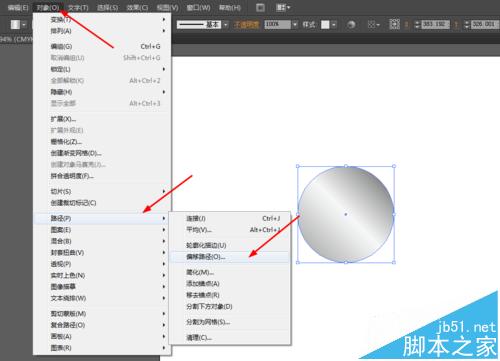Click the gradient circle center point
Viewport: 500px width, 361px height.
point(346,214)
